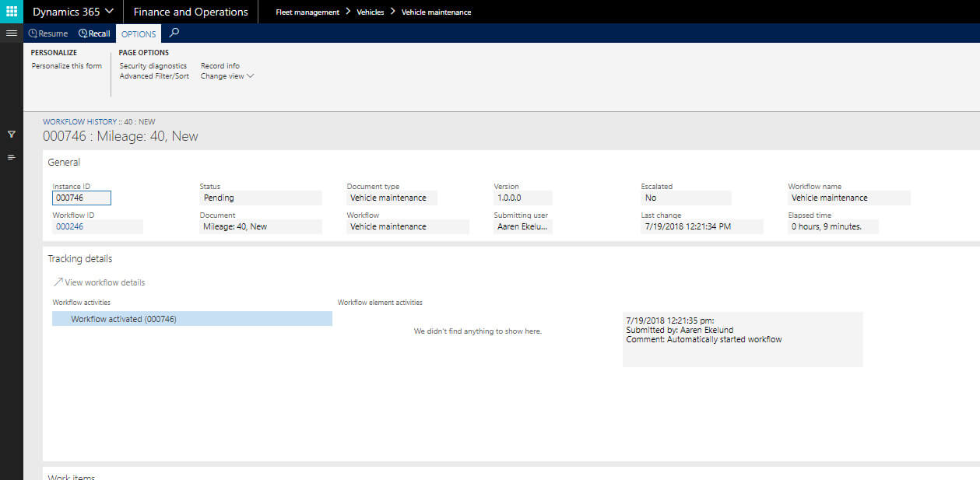This screenshot has height=480, width=980.
Task: Toggle the hamburger navigation menu
Action: click(12, 33)
